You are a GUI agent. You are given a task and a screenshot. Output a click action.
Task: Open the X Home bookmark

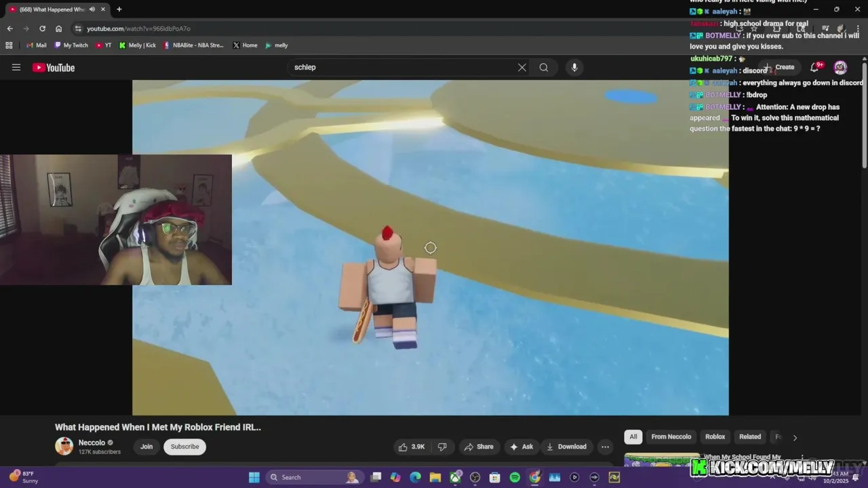coord(245,45)
